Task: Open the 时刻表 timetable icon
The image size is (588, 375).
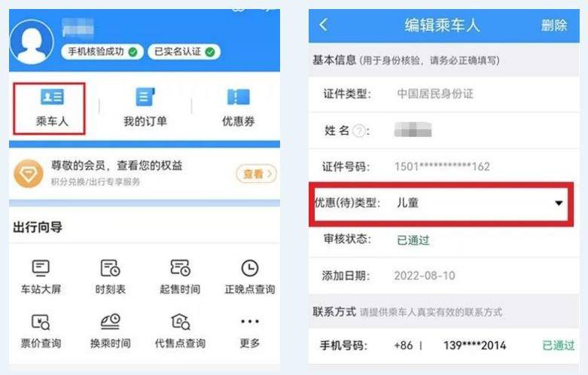Action: tap(110, 268)
